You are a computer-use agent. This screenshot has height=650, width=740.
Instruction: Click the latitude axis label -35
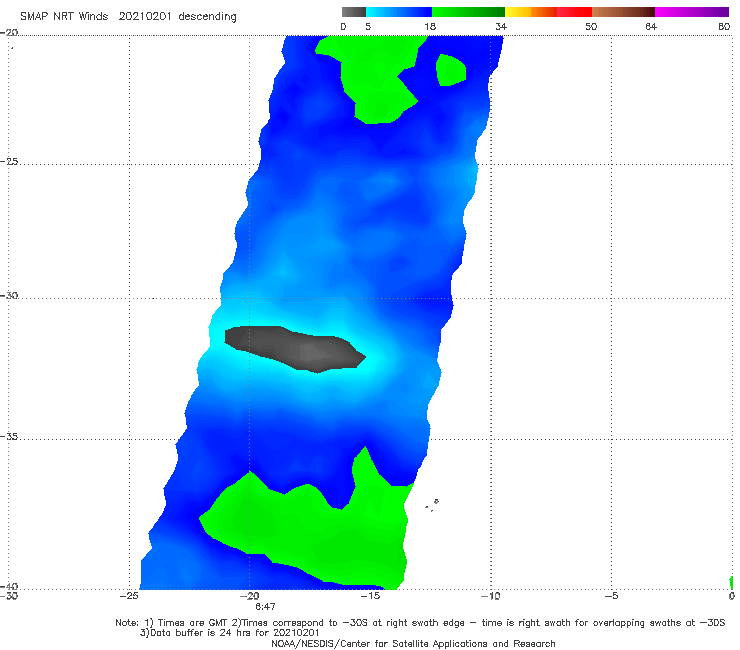[x=9, y=437]
